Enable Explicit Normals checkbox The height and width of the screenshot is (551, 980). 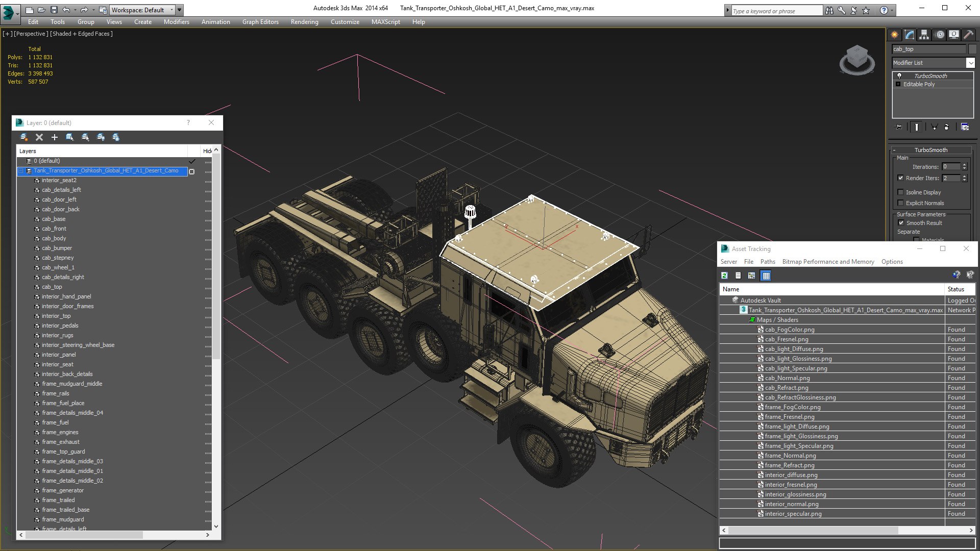901,203
